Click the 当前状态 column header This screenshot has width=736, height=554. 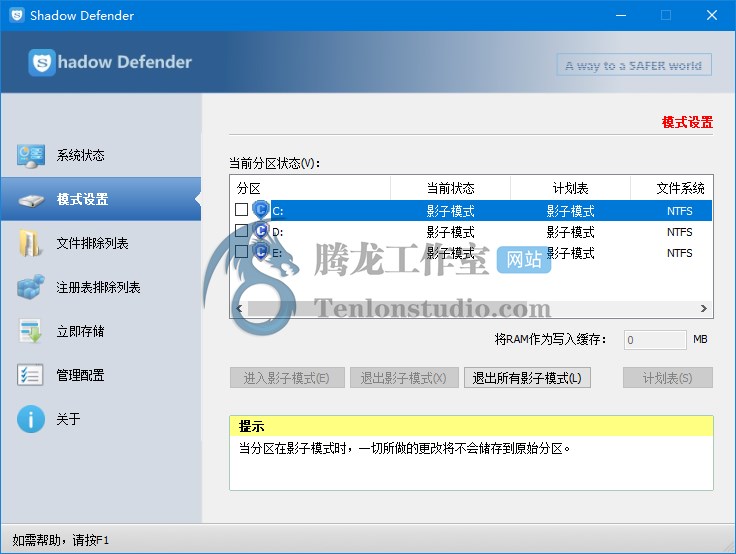click(x=451, y=188)
